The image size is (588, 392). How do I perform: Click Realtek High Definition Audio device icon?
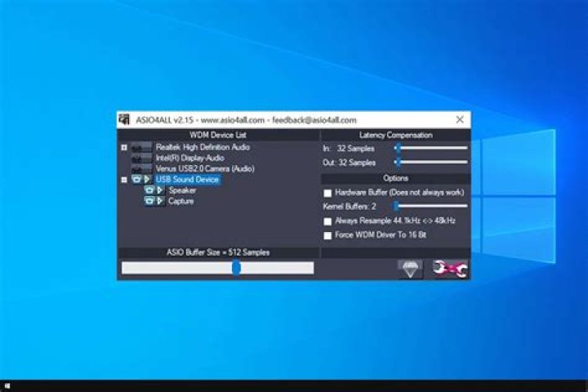pyautogui.click(x=140, y=148)
